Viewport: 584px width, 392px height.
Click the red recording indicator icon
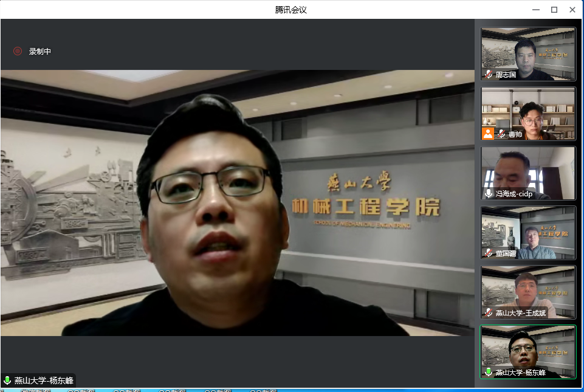pos(18,51)
